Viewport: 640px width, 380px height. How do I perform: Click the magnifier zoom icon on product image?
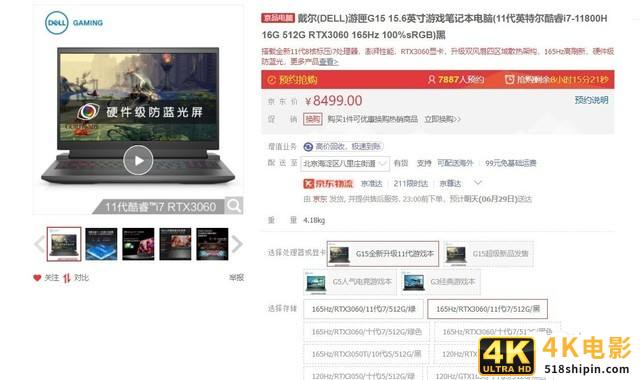pyautogui.click(x=234, y=205)
